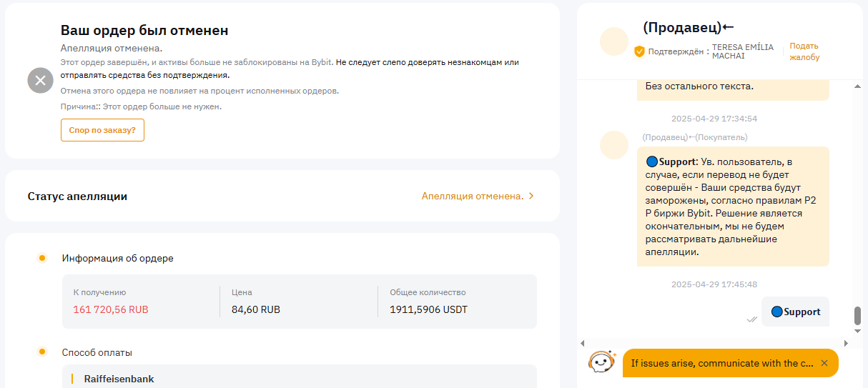This screenshot has width=868, height=388.
Task: Click the gray cancelled-order X icon
Action: (41, 80)
